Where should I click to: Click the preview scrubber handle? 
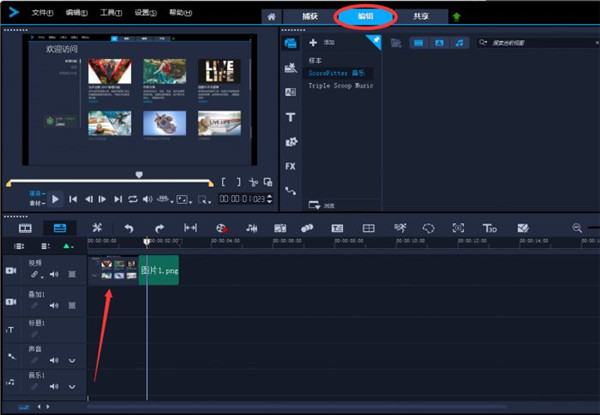(139, 175)
